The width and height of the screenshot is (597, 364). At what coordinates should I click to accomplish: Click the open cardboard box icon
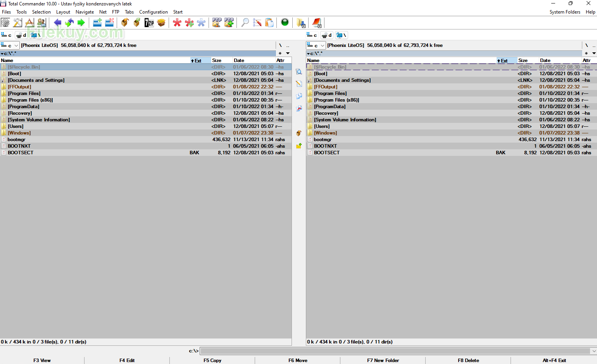tap(161, 22)
